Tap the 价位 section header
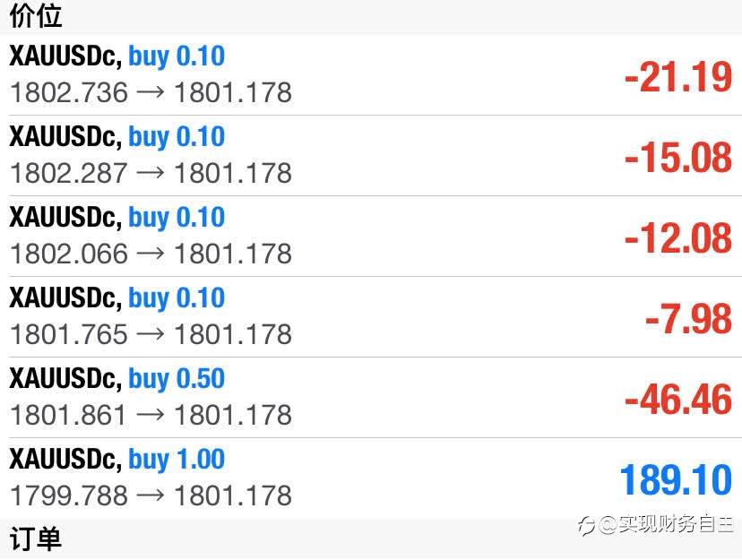742x560 pixels. (36, 16)
